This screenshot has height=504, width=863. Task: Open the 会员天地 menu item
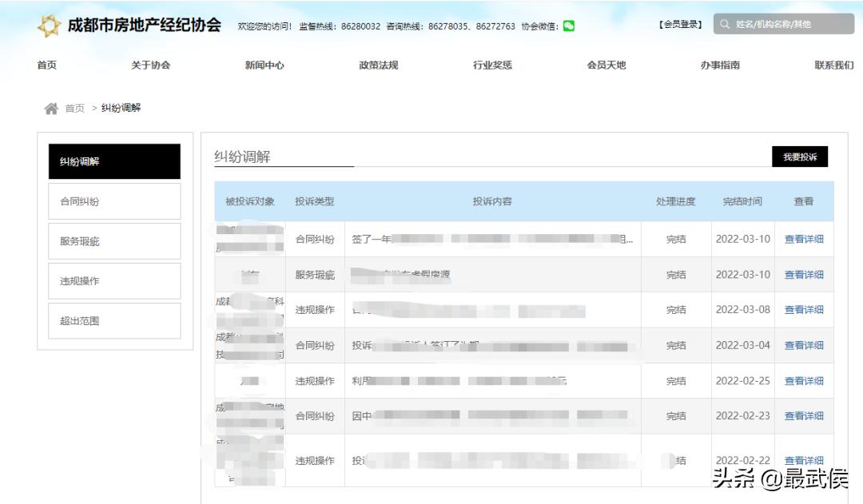click(604, 65)
